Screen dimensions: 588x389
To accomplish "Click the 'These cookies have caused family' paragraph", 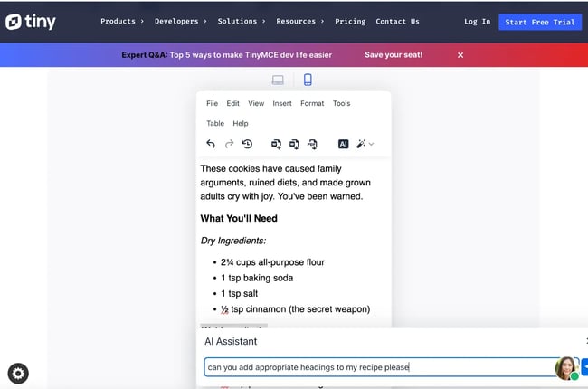I will [285, 183].
